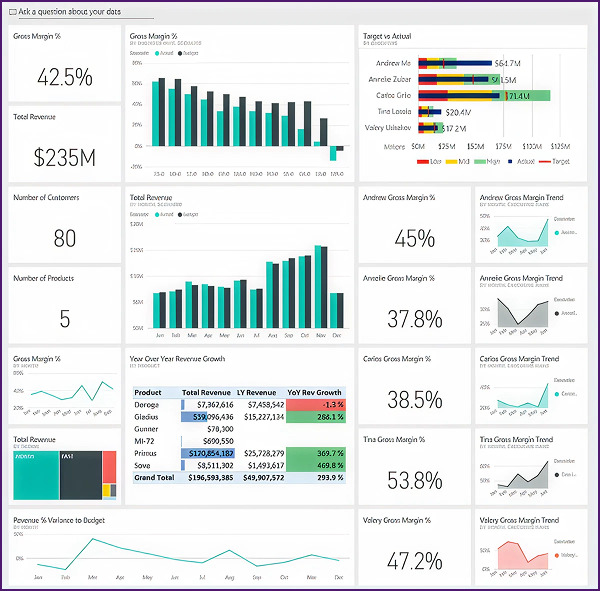The height and width of the screenshot is (591, 600).
Task: Click the Q&A icon beside the question box
Action: (13, 12)
